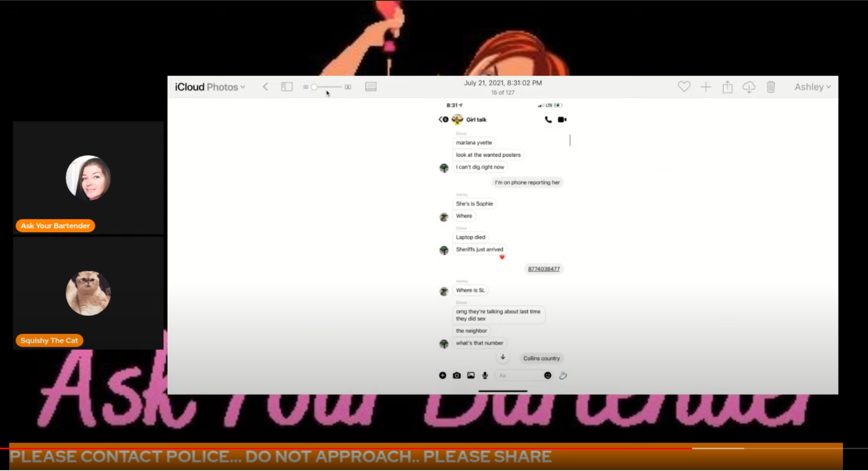Screen dimensions: 868x471
Task: Click the chat scrollbar indicator
Action: [x=570, y=140]
